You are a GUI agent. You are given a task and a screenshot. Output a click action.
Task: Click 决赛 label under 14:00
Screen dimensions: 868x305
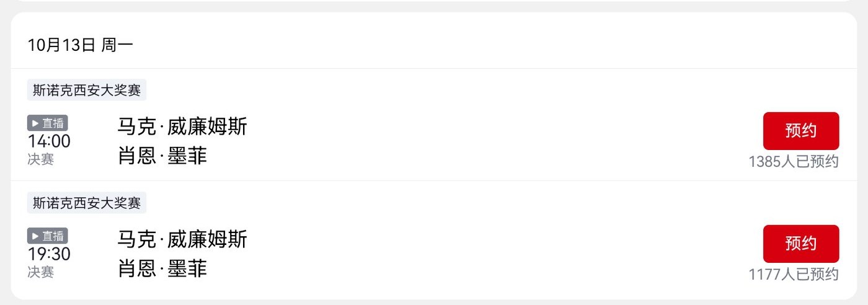tap(41, 159)
